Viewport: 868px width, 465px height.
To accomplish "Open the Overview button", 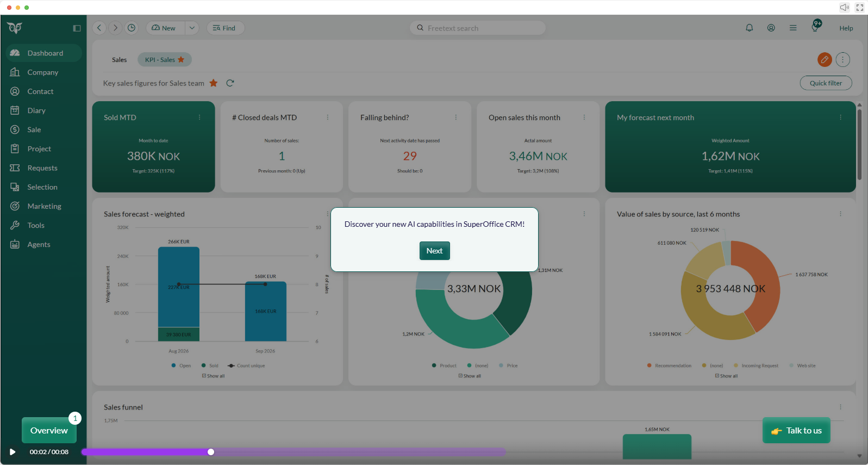I will pyautogui.click(x=49, y=430).
